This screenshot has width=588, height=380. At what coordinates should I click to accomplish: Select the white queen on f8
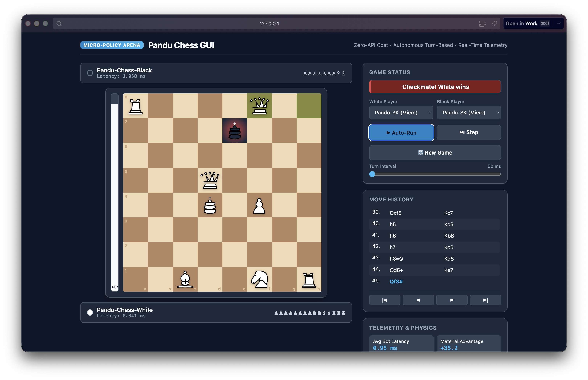tap(259, 106)
